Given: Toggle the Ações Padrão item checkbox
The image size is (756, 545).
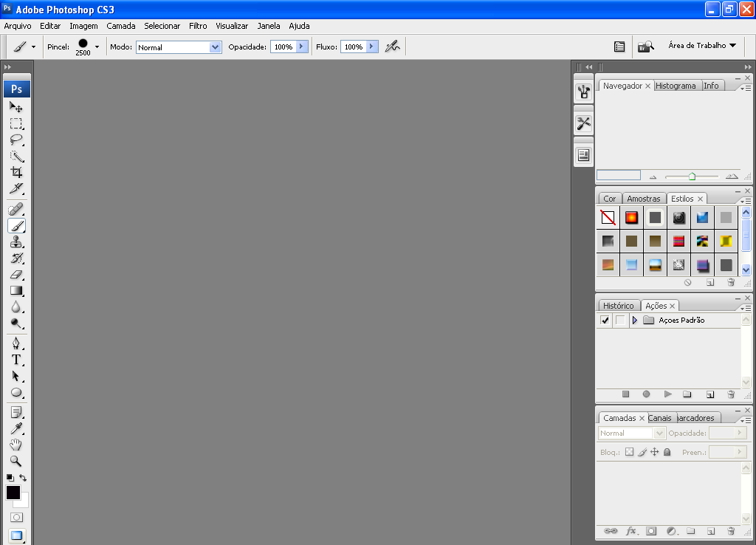Looking at the screenshot, I should point(605,321).
